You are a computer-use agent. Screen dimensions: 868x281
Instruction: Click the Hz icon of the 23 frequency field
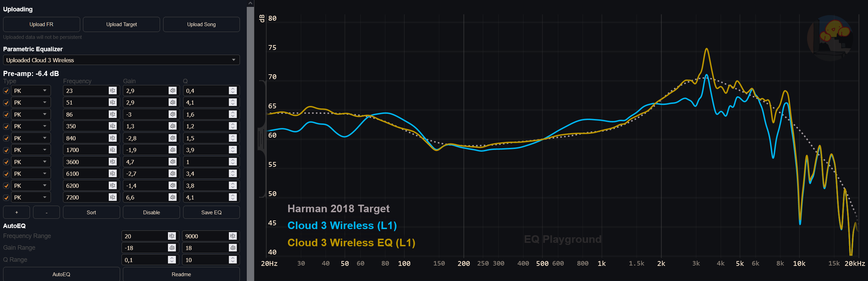113,90
